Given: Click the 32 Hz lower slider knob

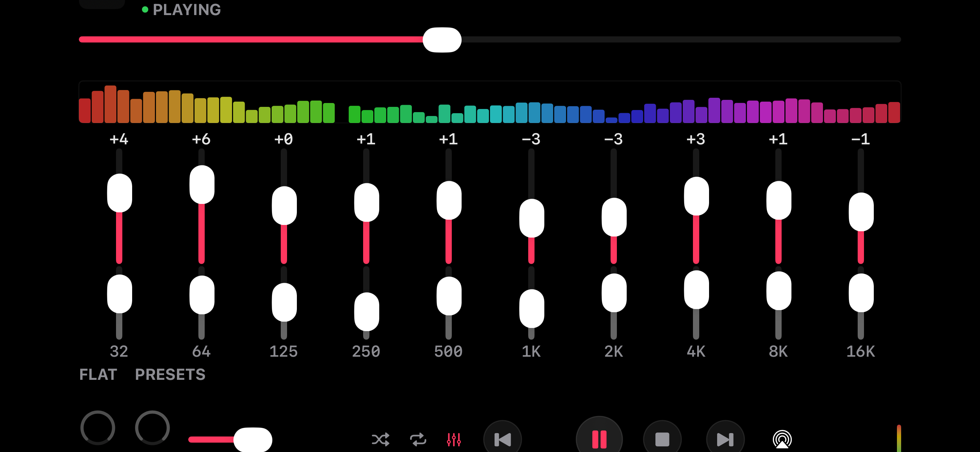Looking at the screenshot, I should coord(120,294).
